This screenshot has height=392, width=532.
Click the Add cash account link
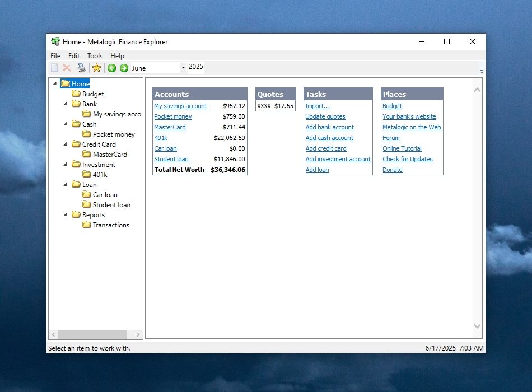click(x=329, y=138)
